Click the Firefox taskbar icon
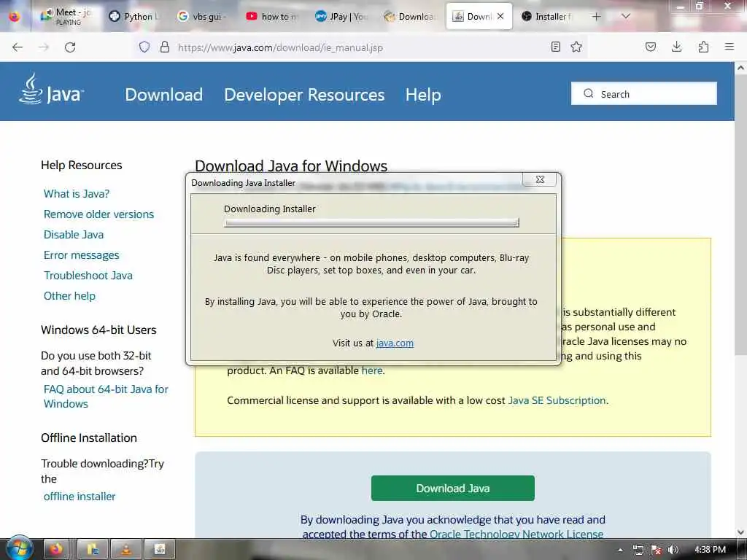This screenshot has height=560, width=747. click(57, 550)
